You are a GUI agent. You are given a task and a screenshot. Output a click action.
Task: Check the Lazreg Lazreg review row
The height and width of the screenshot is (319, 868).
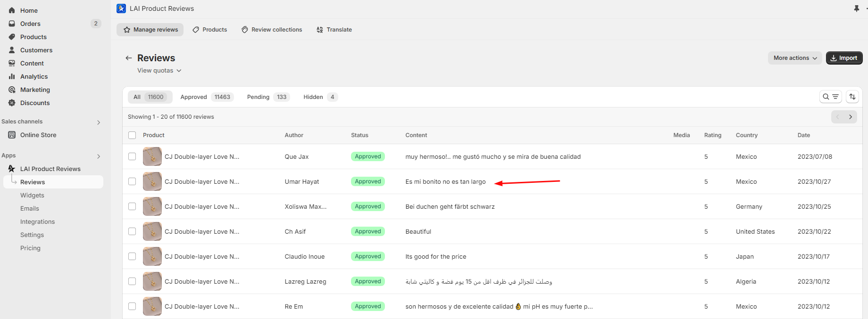click(x=132, y=281)
